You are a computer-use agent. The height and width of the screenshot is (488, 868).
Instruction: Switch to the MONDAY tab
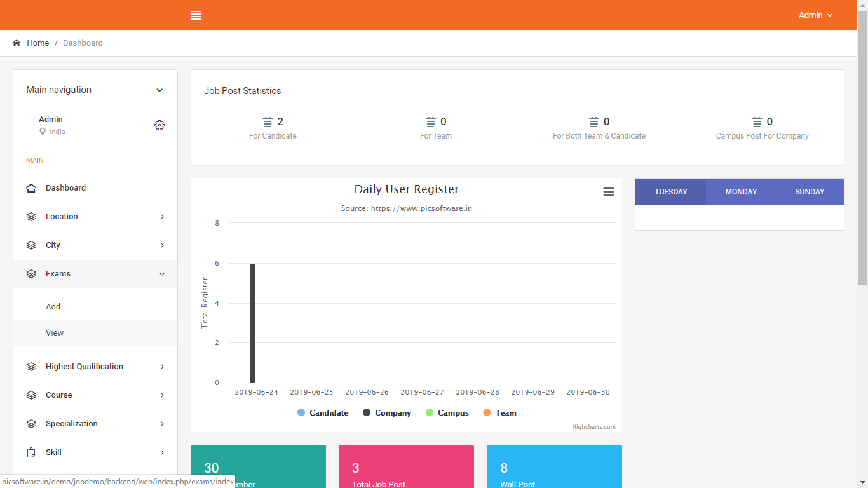pos(741,192)
